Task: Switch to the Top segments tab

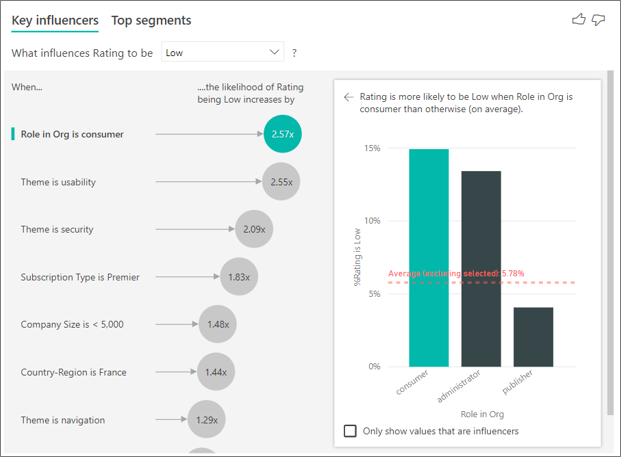Action: (x=151, y=20)
